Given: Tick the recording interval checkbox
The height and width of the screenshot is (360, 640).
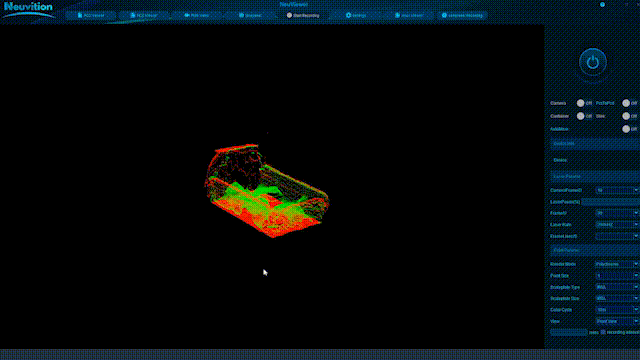Looking at the screenshot, I should (603, 332).
